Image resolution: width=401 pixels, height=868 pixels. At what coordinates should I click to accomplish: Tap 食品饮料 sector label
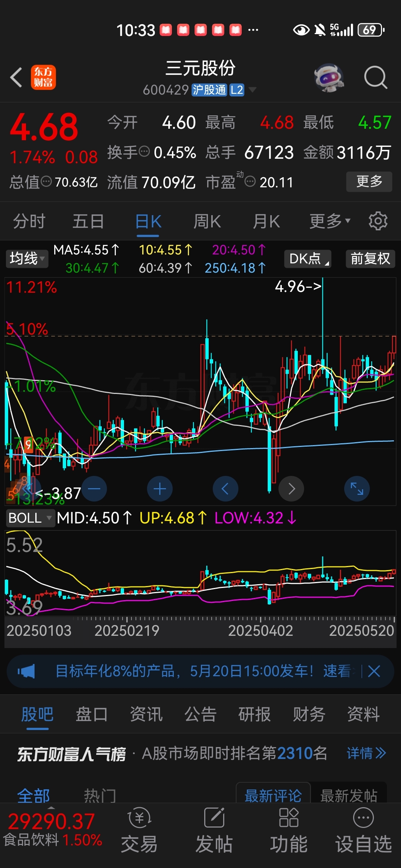(x=31, y=840)
